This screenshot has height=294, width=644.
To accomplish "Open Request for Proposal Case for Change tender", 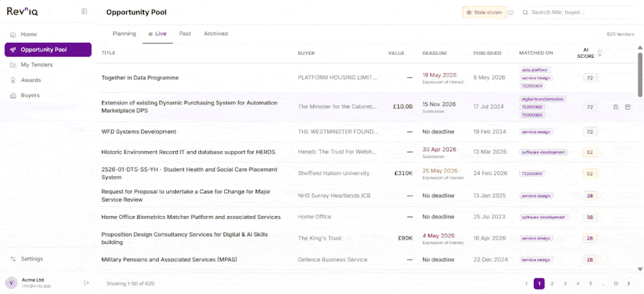I will coord(186,195).
